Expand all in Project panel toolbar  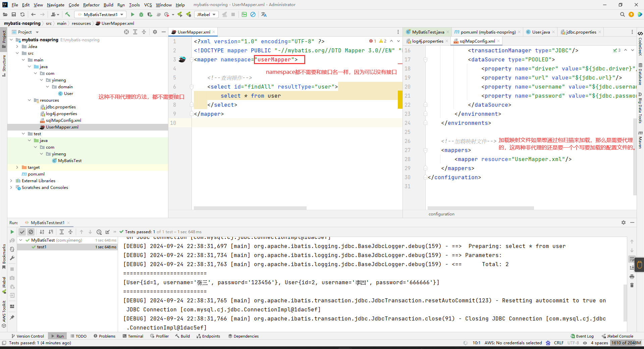pyautogui.click(x=135, y=32)
